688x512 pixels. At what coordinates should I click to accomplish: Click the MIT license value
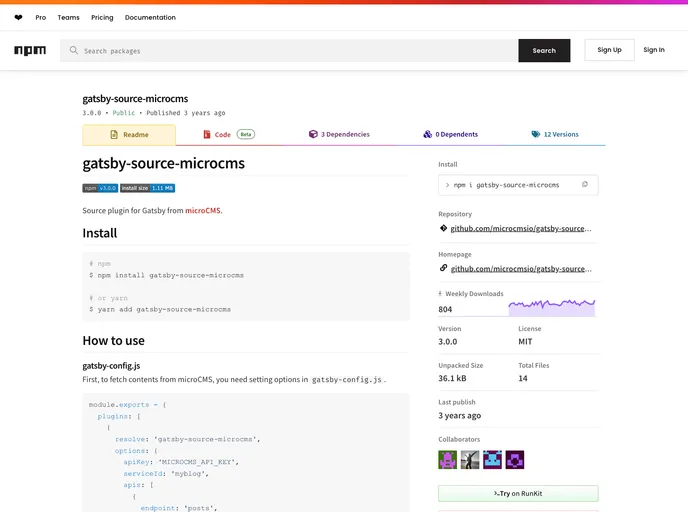coord(525,342)
